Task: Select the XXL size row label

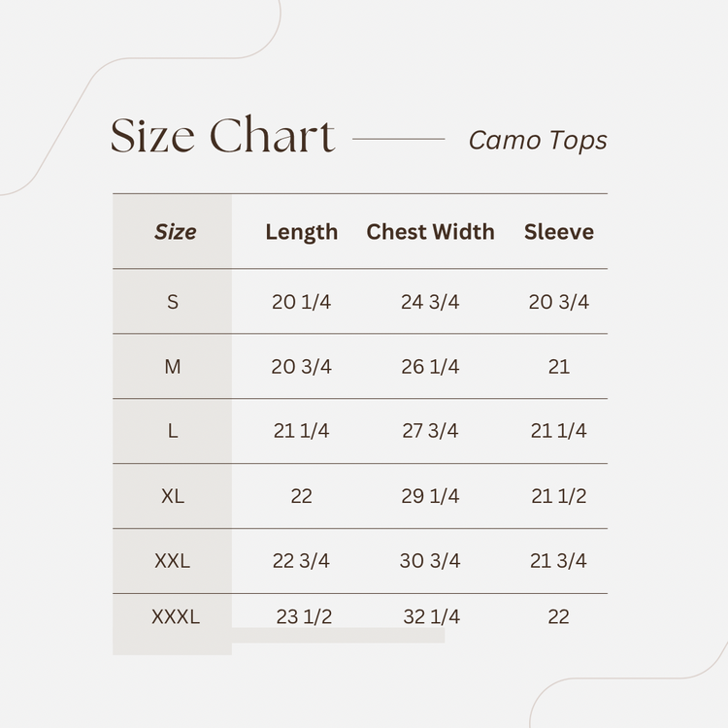Action: pyautogui.click(x=173, y=561)
